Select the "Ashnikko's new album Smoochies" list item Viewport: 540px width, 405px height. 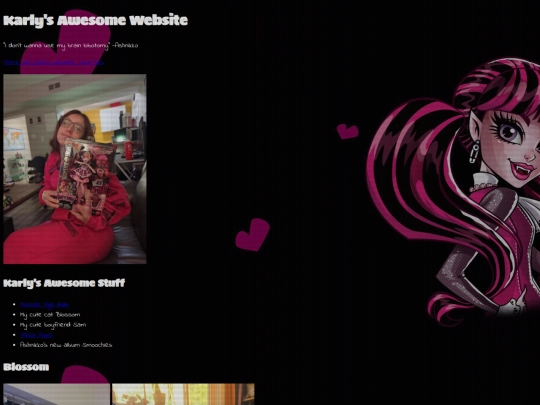coord(66,345)
